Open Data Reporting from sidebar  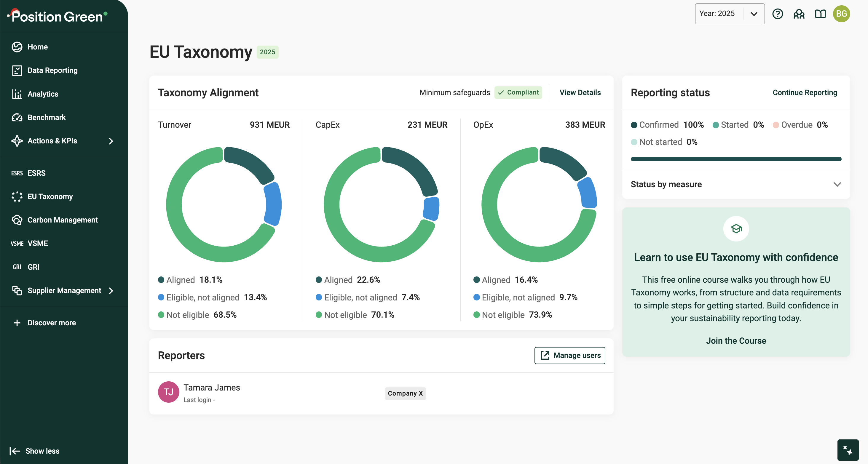tap(52, 71)
